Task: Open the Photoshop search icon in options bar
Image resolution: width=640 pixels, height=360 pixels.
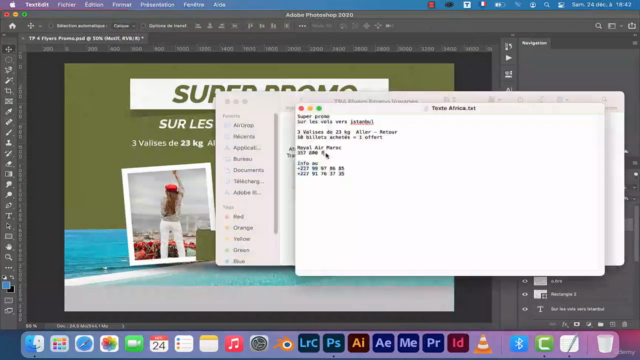Action: [598, 26]
